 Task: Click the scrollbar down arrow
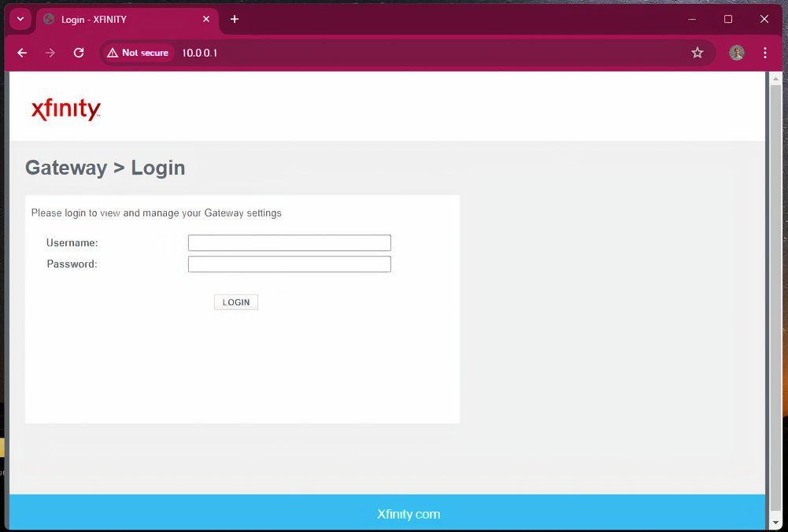775,522
